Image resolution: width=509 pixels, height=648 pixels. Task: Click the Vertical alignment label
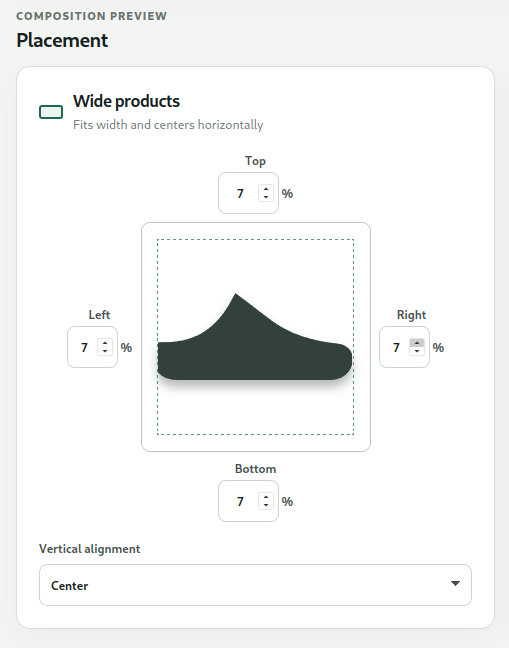(90, 549)
